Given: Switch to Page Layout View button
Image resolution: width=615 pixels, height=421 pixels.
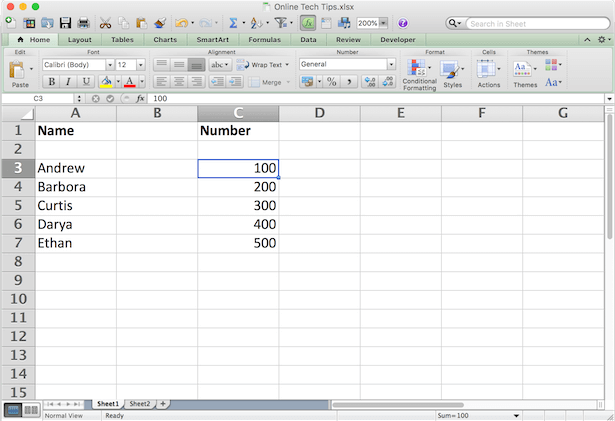Looking at the screenshot, I should tap(31, 410).
